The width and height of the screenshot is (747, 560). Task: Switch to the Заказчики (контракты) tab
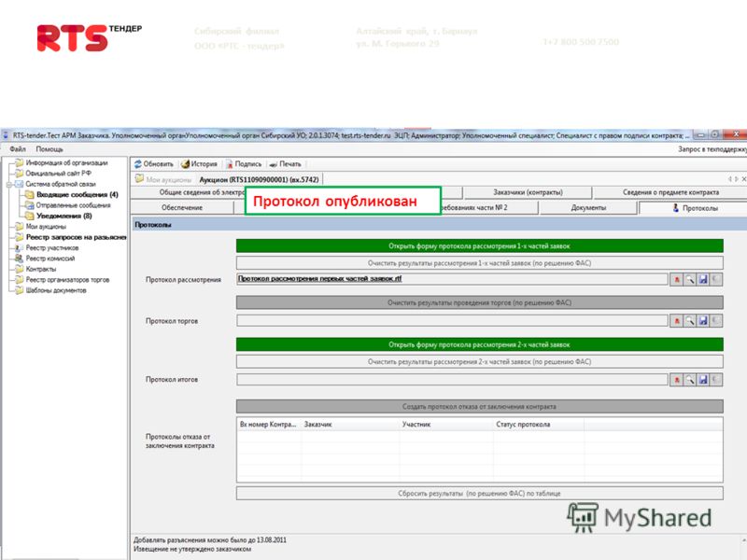tap(528, 192)
